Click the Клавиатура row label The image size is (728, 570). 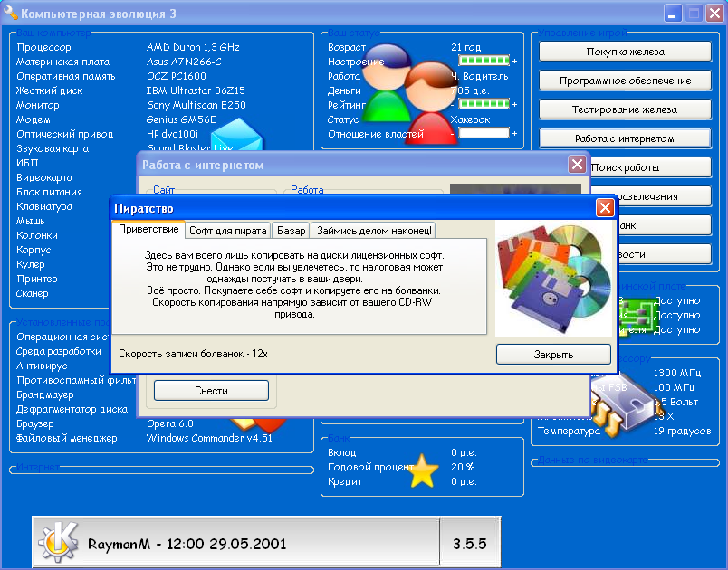pos(44,206)
